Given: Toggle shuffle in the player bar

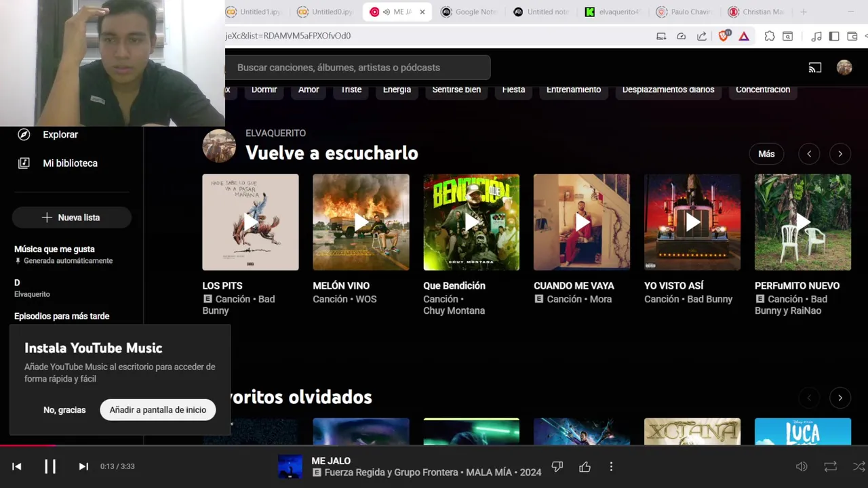Looking at the screenshot, I should click(859, 466).
